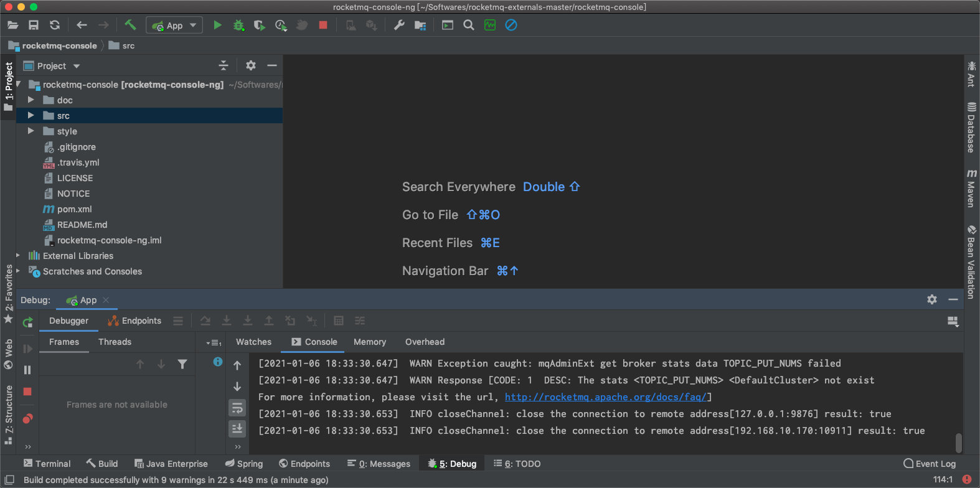Collapse the rocketmq-console root node
This screenshot has height=488, width=980.
(x=19, y=84)
